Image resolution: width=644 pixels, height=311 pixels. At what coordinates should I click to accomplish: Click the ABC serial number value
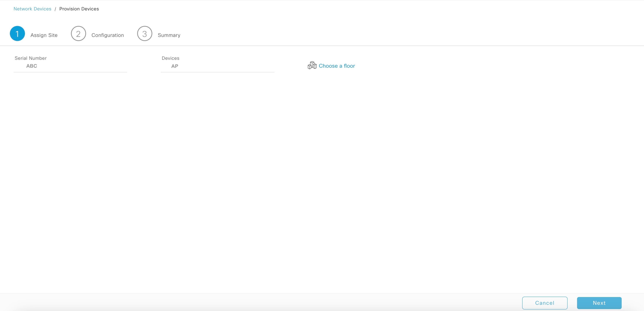tap(31, 66)
